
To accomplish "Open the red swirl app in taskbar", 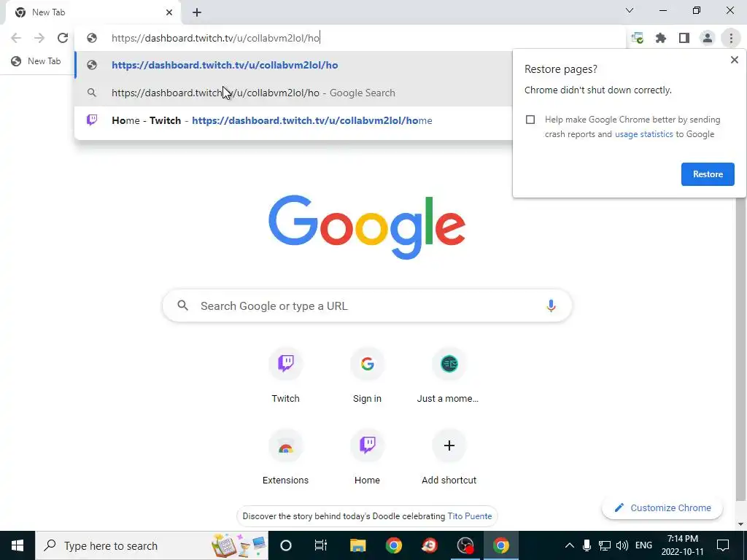I will (429, 545).
